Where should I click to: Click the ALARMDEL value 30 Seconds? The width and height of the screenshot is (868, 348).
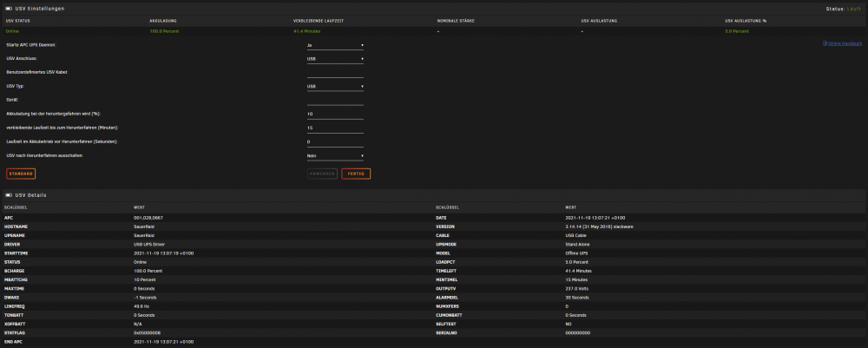pos(577,298)
